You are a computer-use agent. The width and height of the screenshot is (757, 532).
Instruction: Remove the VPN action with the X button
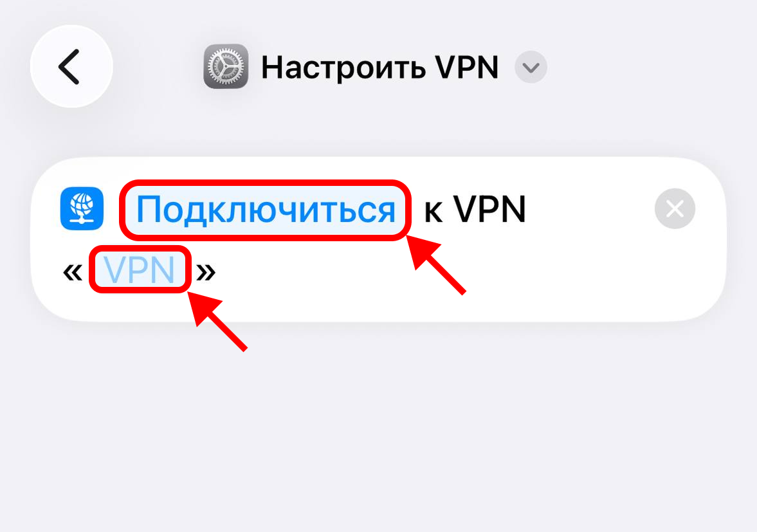(675, 208)
